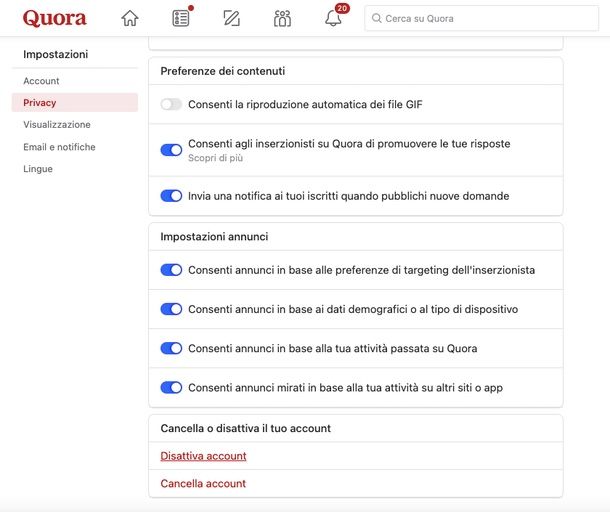Disable advertisers promoting your answers toggle
Screen dimensions: 610x512
[171, 150]
